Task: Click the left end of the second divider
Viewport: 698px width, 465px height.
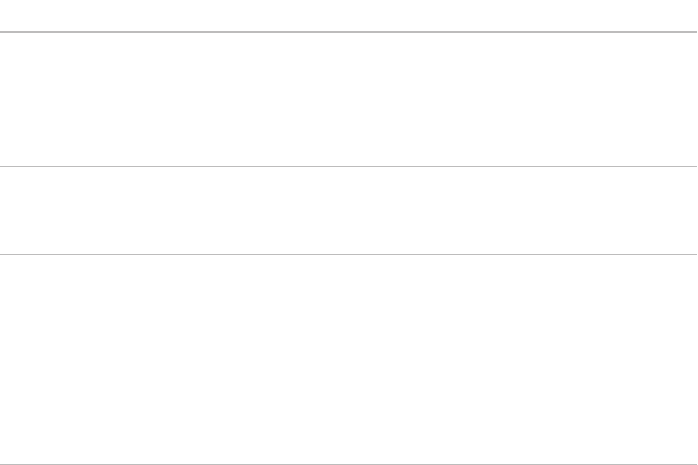Action: (x=3, y=166)
